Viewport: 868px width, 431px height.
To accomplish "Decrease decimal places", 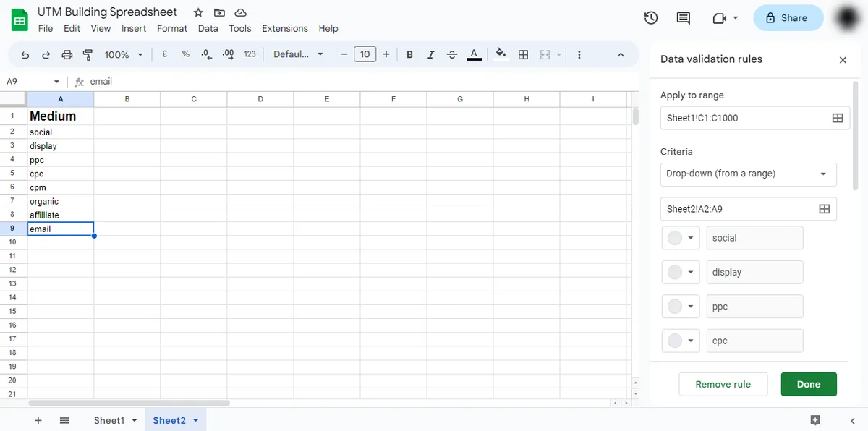I will 205,54.
